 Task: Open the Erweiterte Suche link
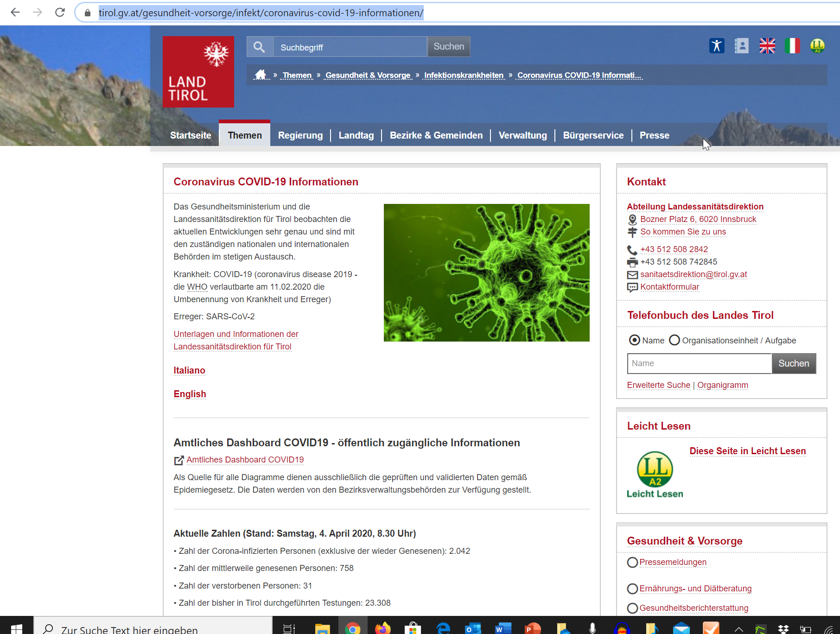coord(658,385)
